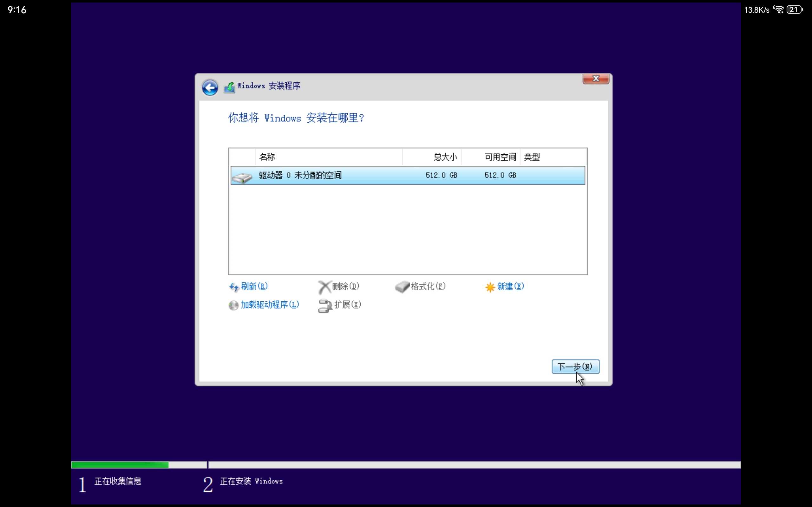This screenshot has height=507, width=812.
Task: Click the Windows setup title icon
Action: coord(230,87)
